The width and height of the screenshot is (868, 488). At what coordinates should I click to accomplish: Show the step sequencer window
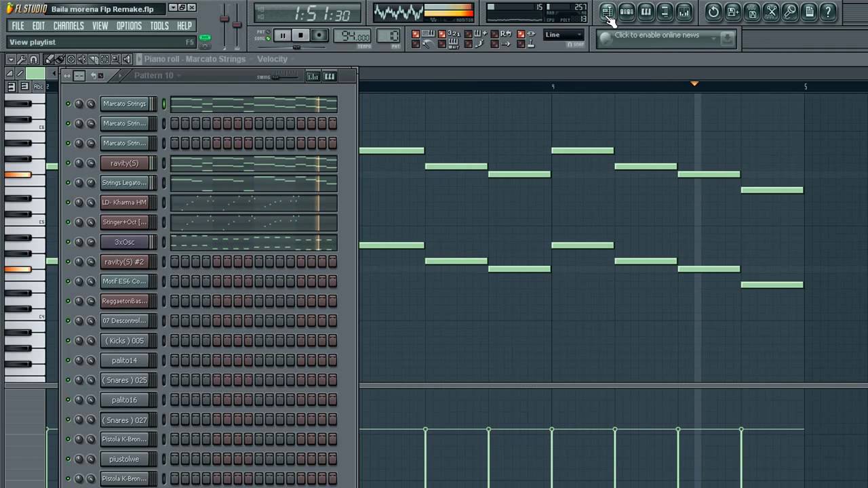(x=627, y=12)
